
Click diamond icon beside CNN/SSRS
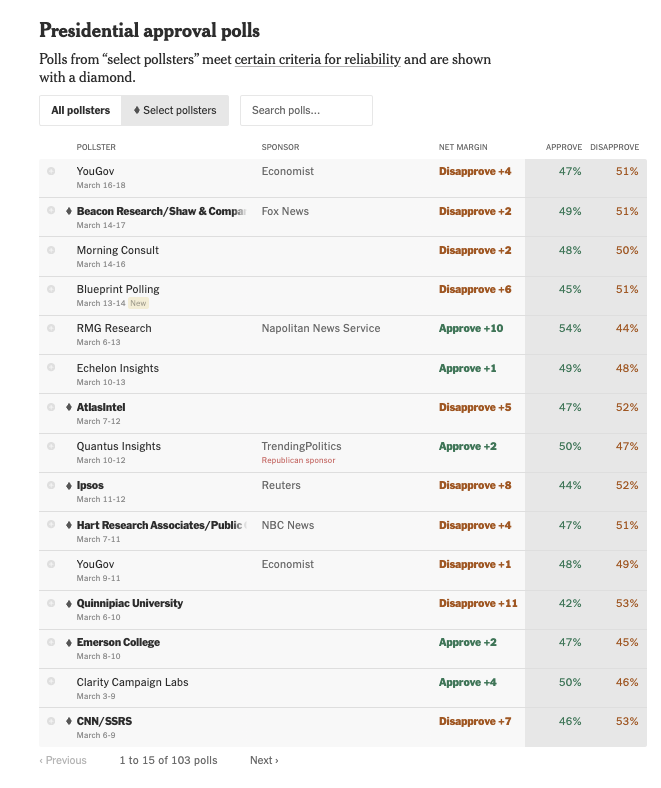[69, 721]
